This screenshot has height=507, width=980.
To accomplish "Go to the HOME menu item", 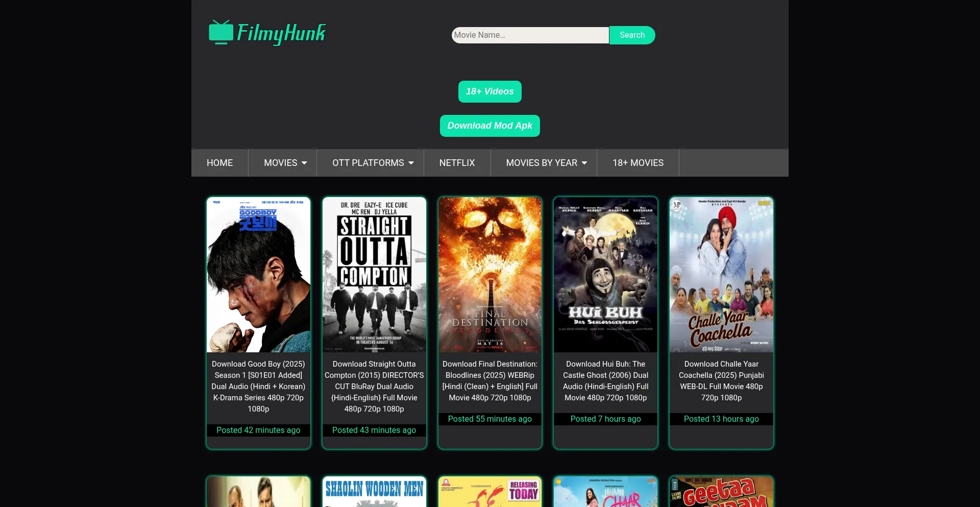I will [219, 163].
